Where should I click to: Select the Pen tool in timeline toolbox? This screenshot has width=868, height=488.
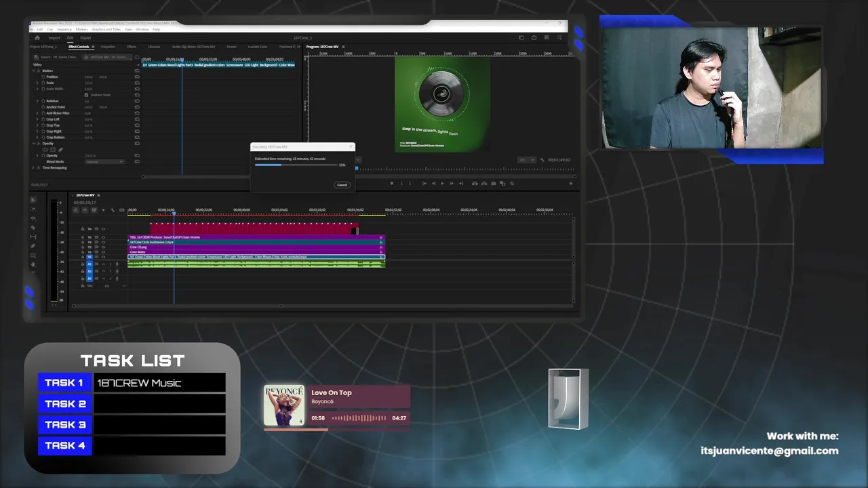tap(33, 245)
